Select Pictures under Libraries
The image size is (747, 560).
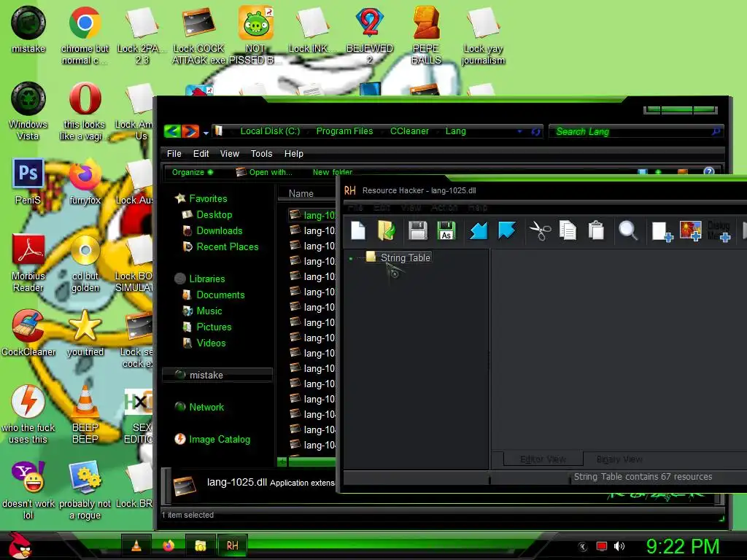[214, 327]
